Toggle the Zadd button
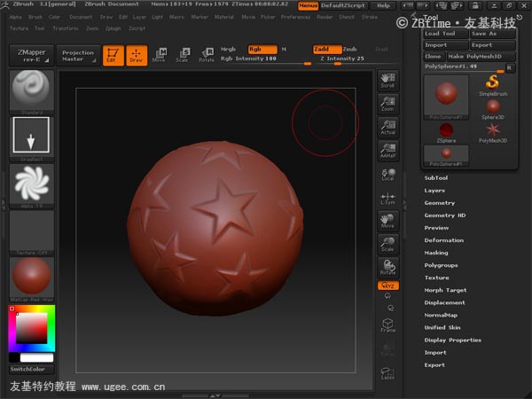532x399 pixels. 327,49
